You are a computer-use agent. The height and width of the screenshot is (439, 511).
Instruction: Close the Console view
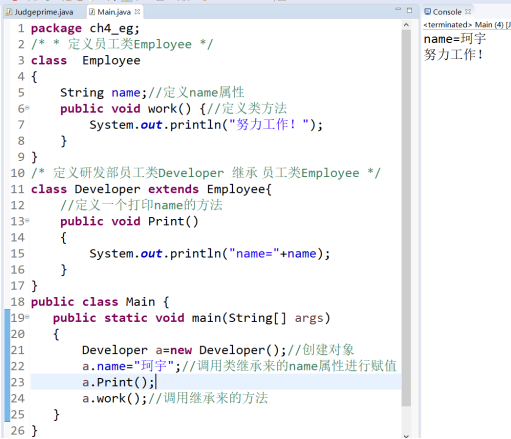pos(468,12)
